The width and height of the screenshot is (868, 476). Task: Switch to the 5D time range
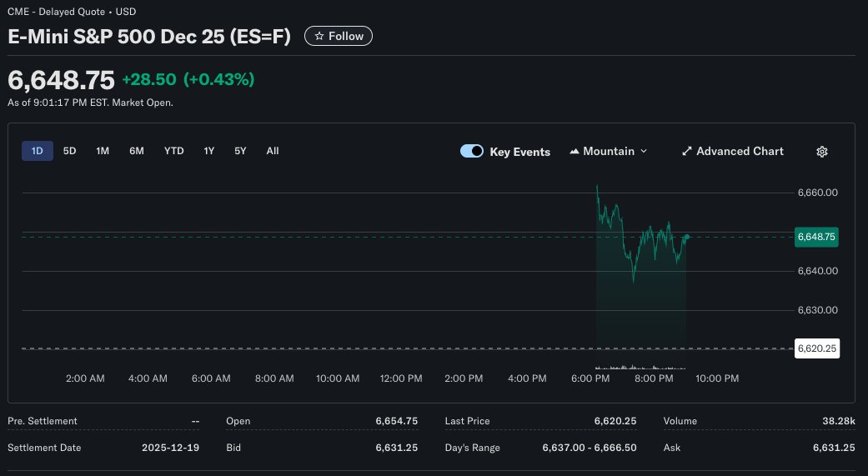click(x=69, y=151)
